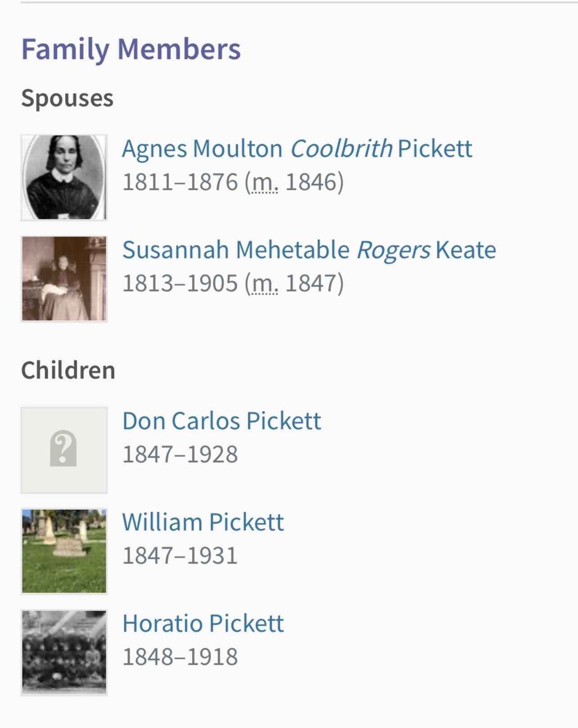Open Susannah Rogers Keate's sepia photo thumbnail
The image size is (578, 728).
[64, 279]
